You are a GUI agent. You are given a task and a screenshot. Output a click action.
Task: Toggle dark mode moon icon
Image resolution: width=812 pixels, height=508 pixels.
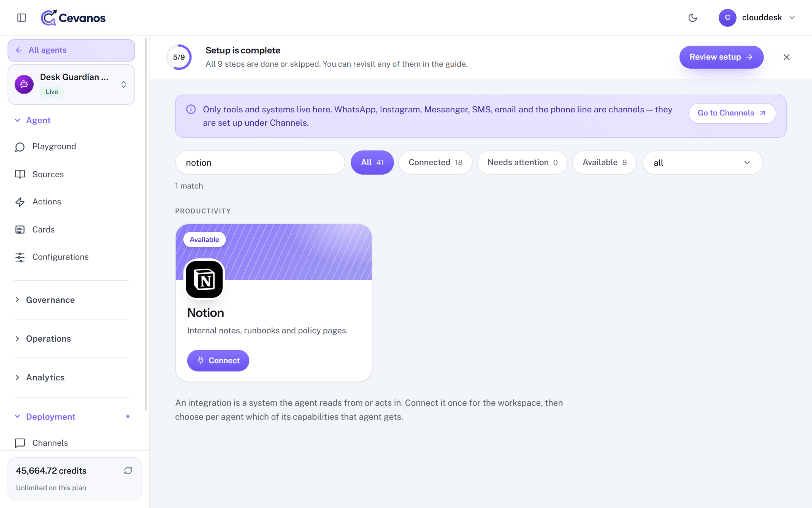pyautogui.click(x=693, y=18)
